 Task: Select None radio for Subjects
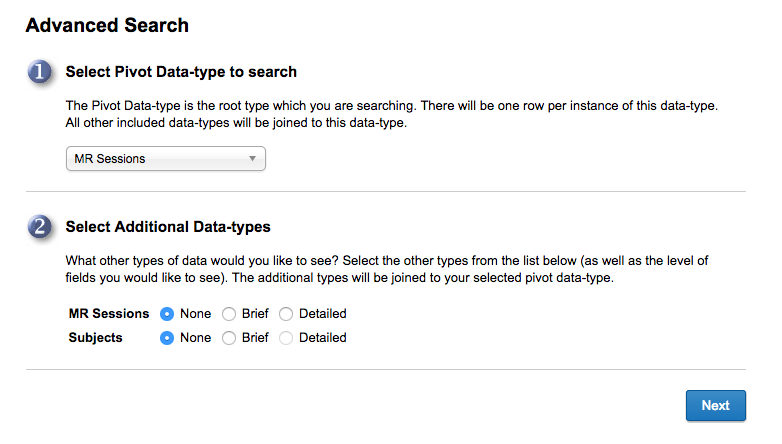pyautogui.click(x=168, y=338)
